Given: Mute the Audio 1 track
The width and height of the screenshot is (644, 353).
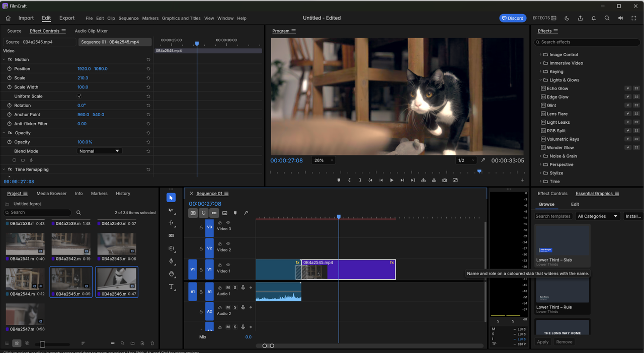Looking at the screenshot, I should pos(227,288).
